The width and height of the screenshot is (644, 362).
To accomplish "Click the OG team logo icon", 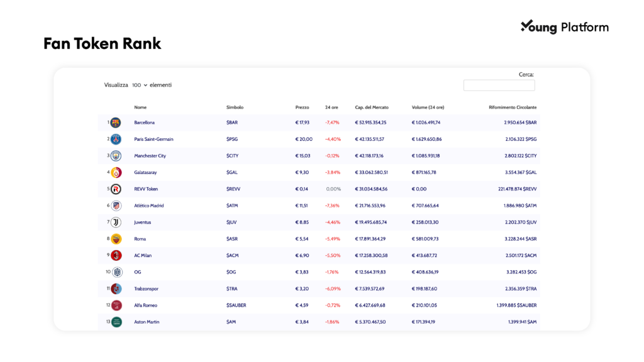I will point(117,272).
